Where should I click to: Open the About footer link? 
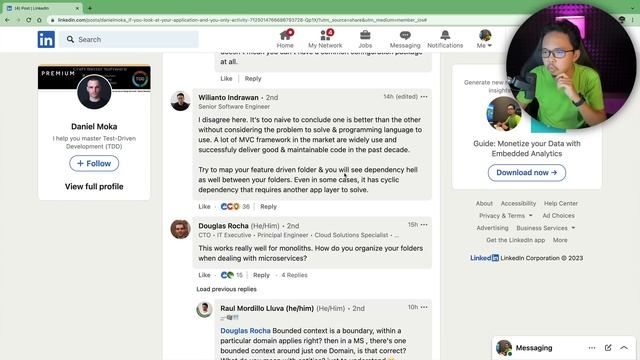click(484, 203)
